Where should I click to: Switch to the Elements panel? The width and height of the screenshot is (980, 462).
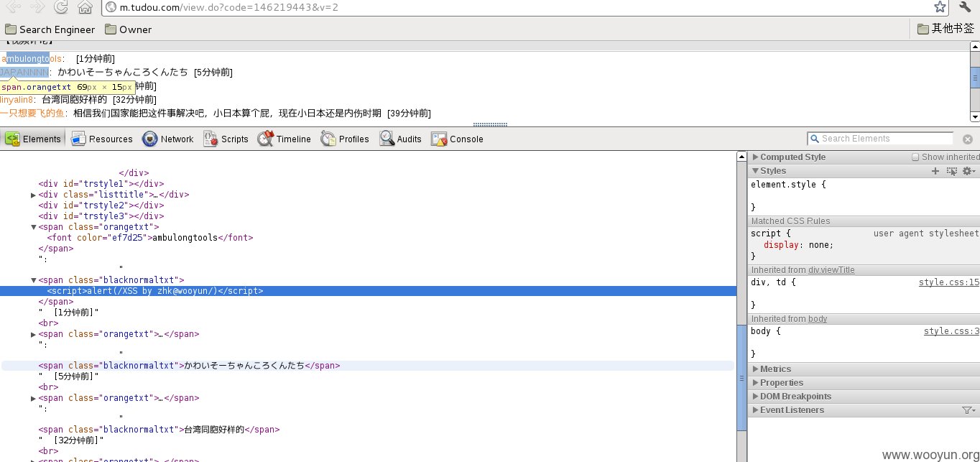pyautogui.click(x=32, y=139)
